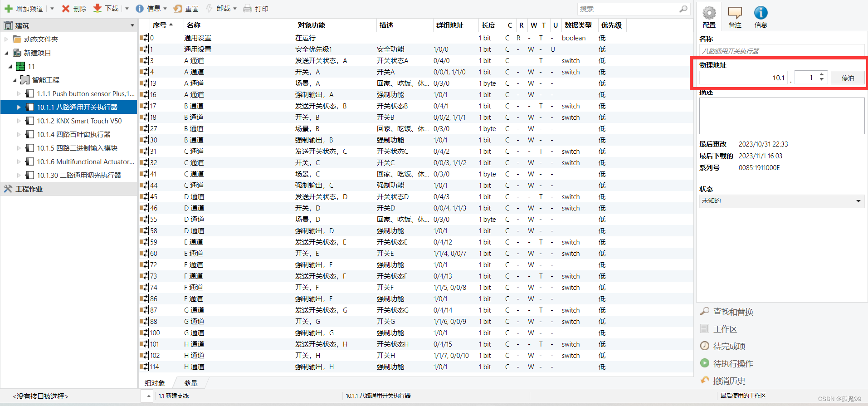Select 10.1.30 二路通用调光执行器 device
868x406 pixels.
click(79, 175)
